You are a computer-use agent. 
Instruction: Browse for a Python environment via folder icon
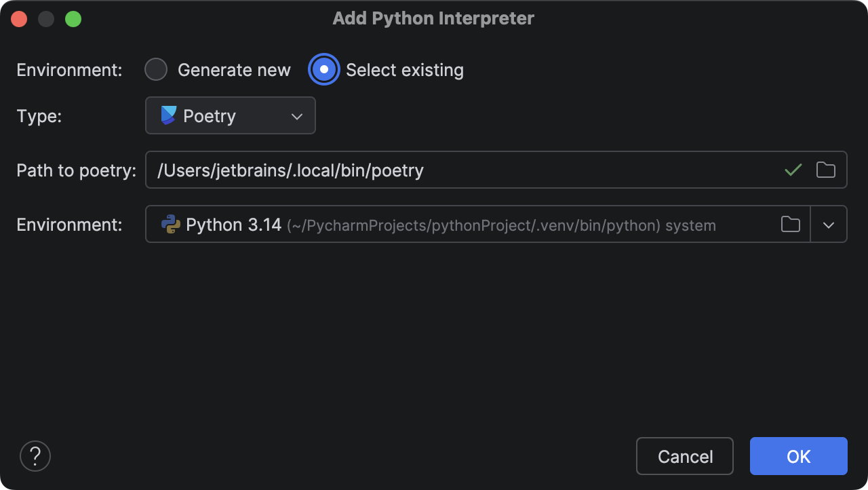(790, 224)
